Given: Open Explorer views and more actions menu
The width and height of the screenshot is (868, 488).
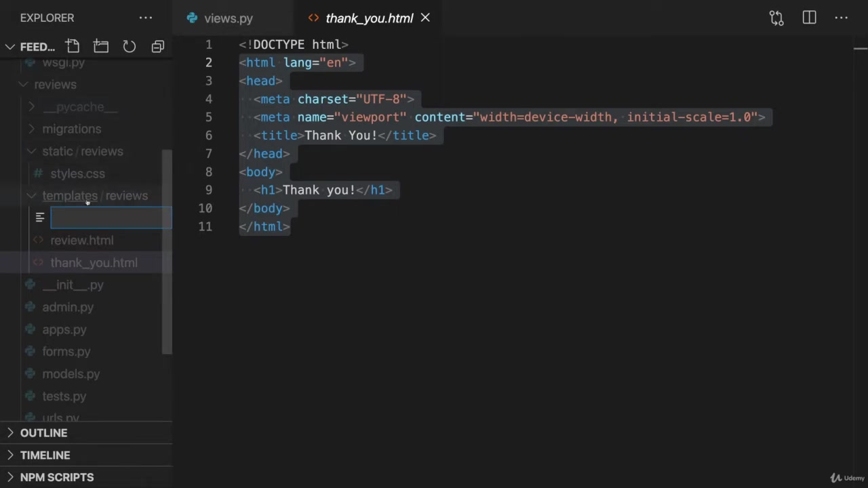Looking at the screenshot, I should (x=146, y=18).
